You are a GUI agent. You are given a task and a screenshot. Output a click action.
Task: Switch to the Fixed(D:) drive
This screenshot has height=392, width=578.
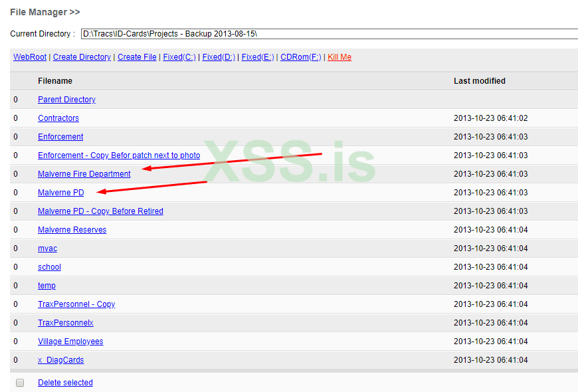tap(219, 57)
